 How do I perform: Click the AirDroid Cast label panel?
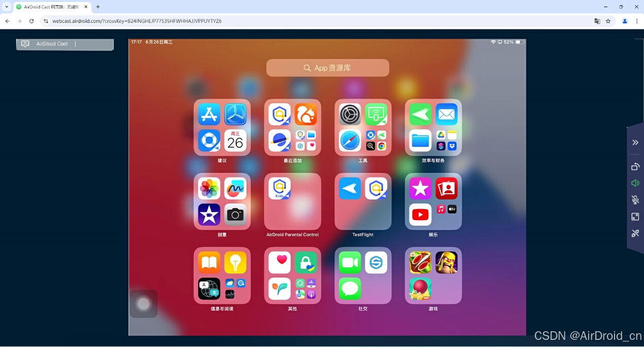point(65,44)
